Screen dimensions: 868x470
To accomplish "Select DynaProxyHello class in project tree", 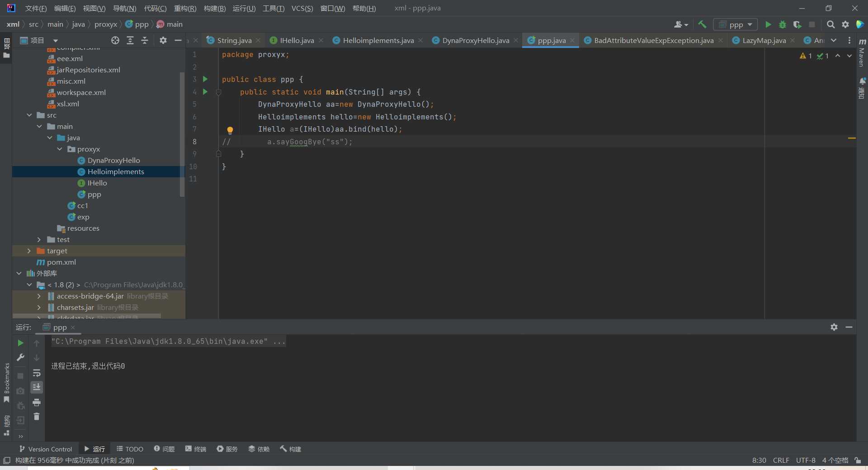I will click(113, 160).
